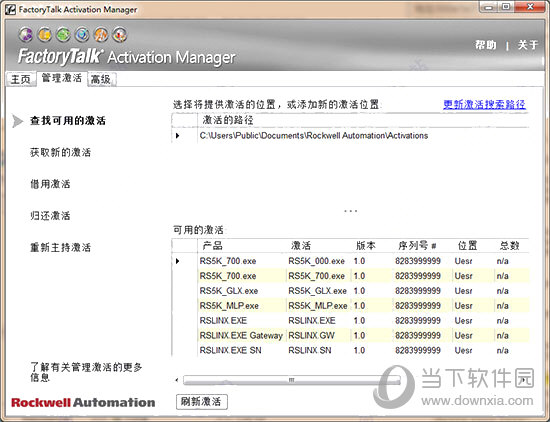Select the row arrow beside the Activations path
The height and width of the screenshot is (422, 550).
coord(177,135)
